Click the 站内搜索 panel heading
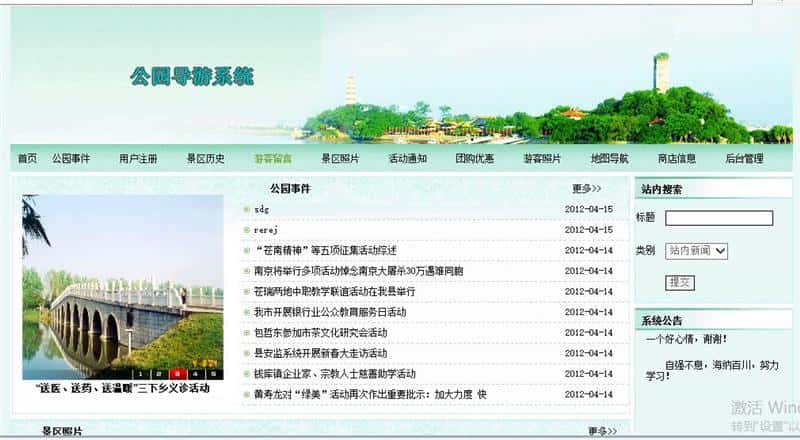 (662, 189)
